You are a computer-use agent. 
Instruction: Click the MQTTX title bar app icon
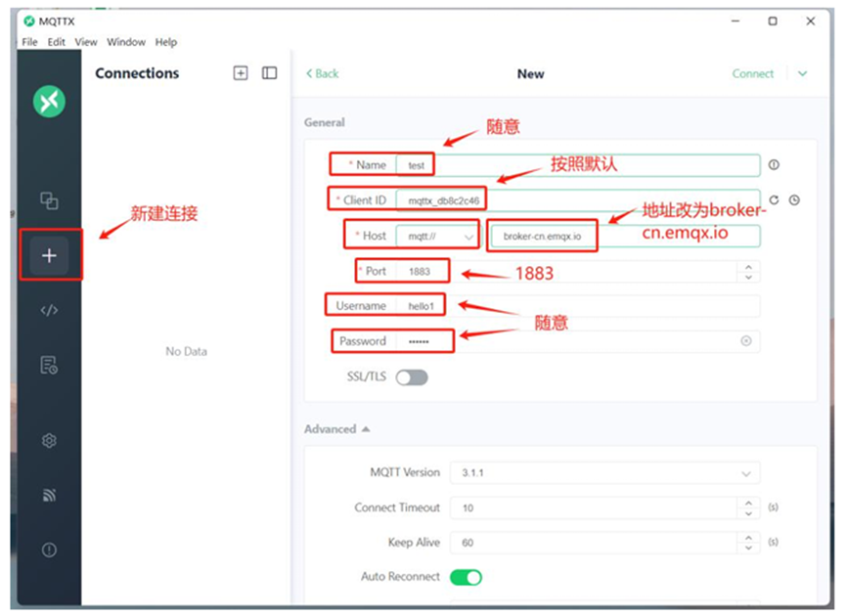[29, 22]
